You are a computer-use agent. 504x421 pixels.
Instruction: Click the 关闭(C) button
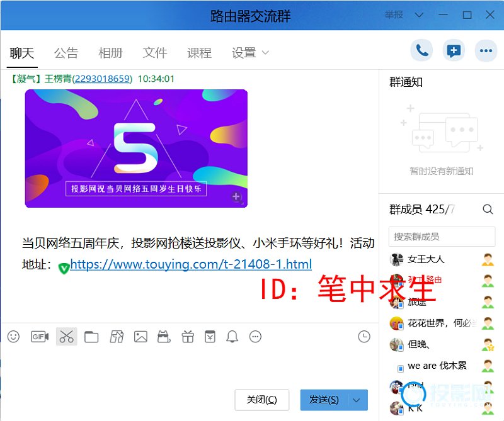point(261,400)
